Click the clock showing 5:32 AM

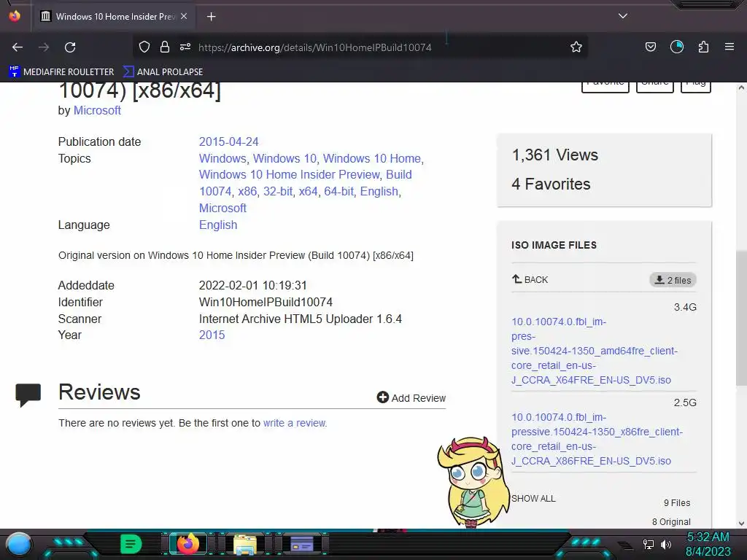[708, 537]
